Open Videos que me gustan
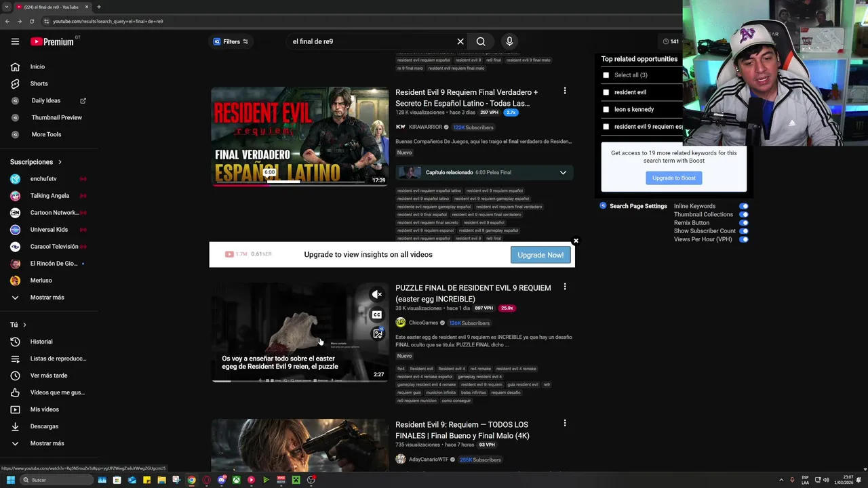Image resolution: width=868 pixels, height=488 pixels. [57, 392]
